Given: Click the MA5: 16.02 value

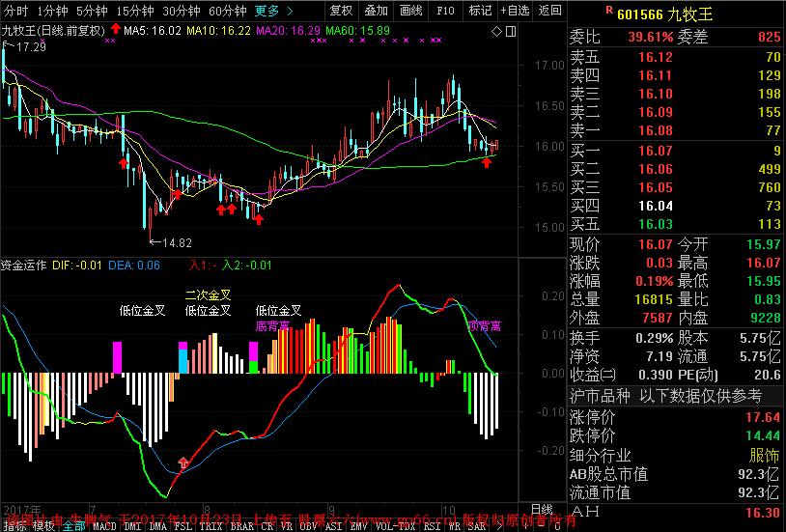Looking at the screenshot, I should 153,31.
